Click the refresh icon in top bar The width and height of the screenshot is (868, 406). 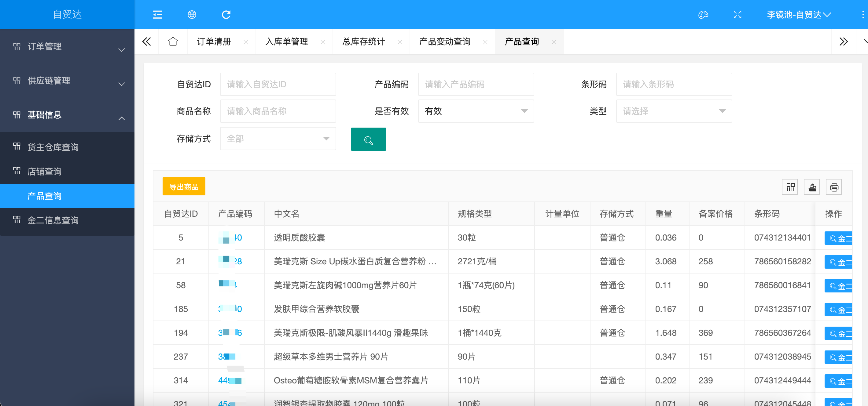coord(226,14)
